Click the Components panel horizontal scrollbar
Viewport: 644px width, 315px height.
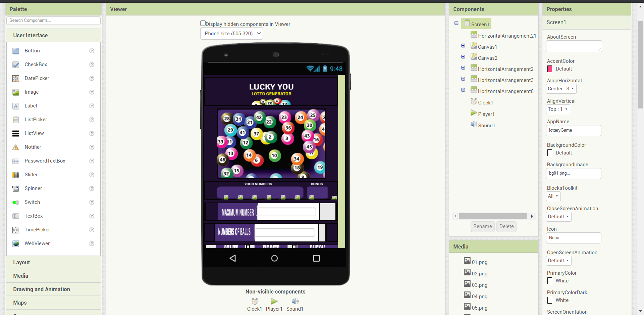493,216
